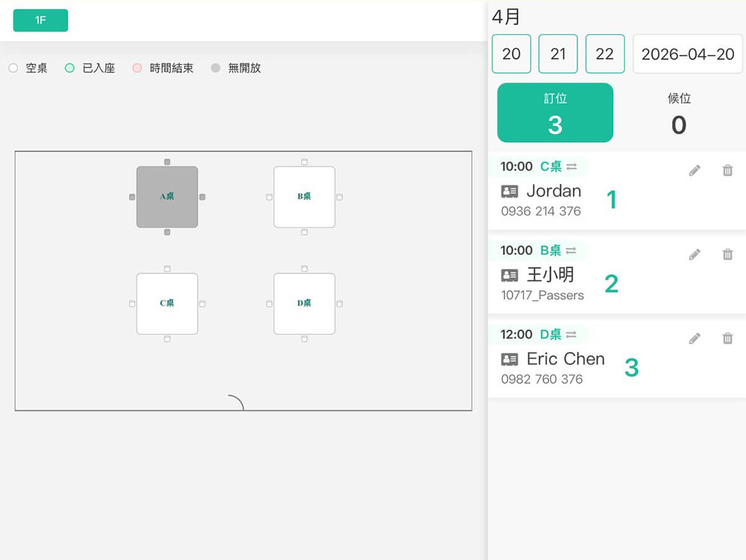Click the edit pencil for Jordan's reservation
This screenshot has width=746, height=560.
[x=694, y=170]
